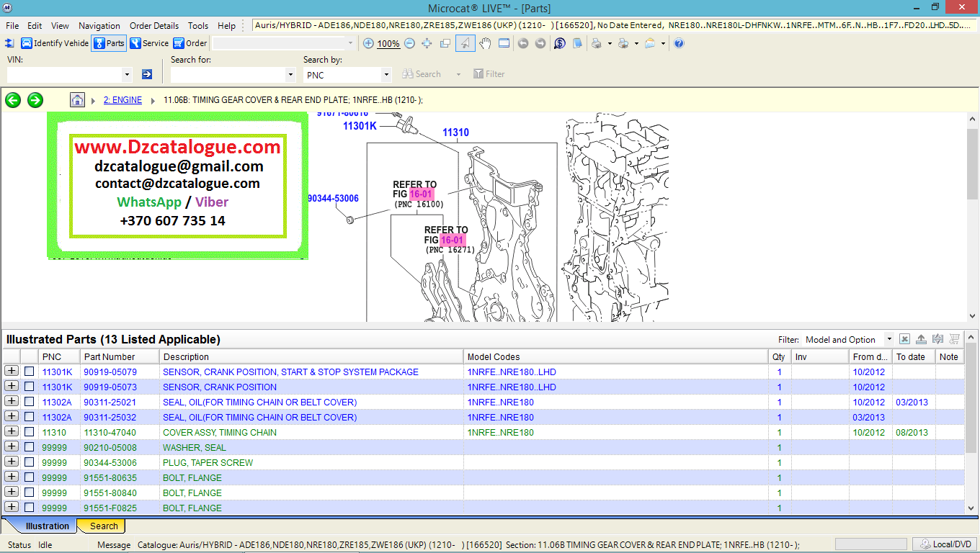This screenshot has height=553, width=980.
Task: Open the Search for dropdown
Action: coord(290,74)
